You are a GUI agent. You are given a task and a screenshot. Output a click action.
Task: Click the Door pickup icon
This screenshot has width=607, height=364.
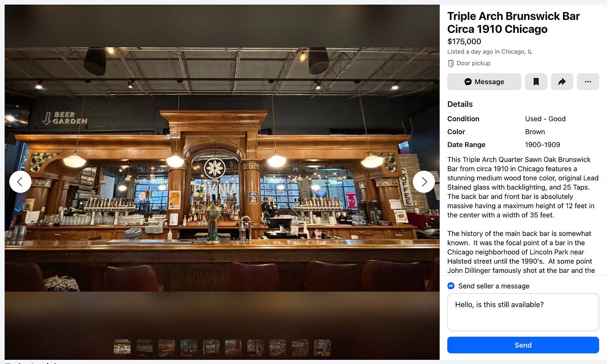pyautogui.click(x=451, y=63)
